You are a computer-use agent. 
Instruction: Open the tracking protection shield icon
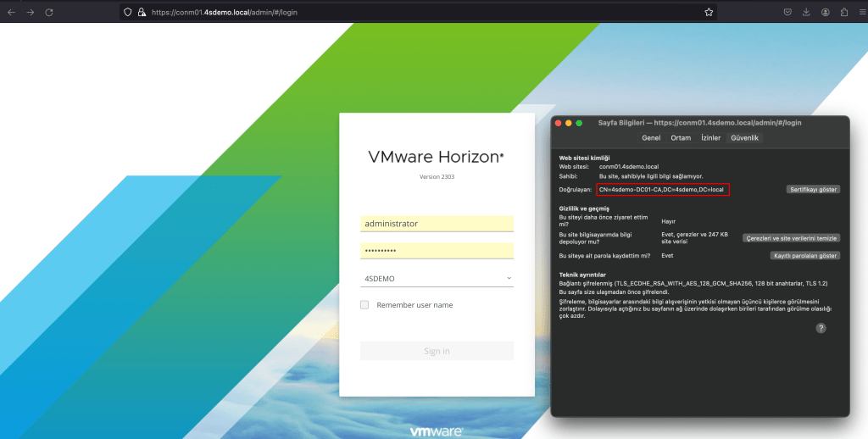click(128, 13)
